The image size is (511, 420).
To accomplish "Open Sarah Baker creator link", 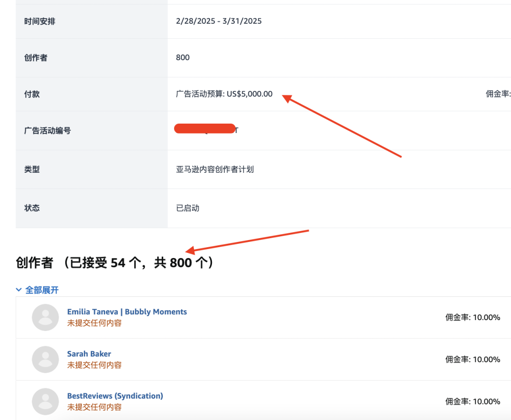I will tap(89, 354).
